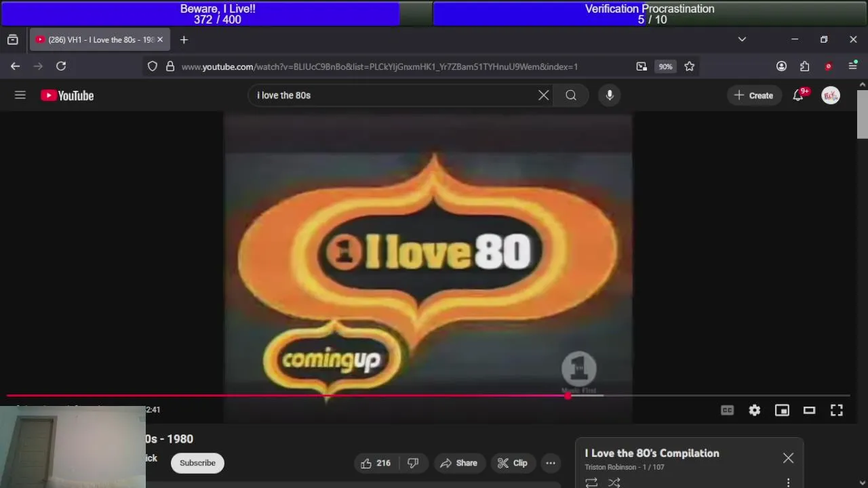Switch to theater mode

[x=809, y=410]
